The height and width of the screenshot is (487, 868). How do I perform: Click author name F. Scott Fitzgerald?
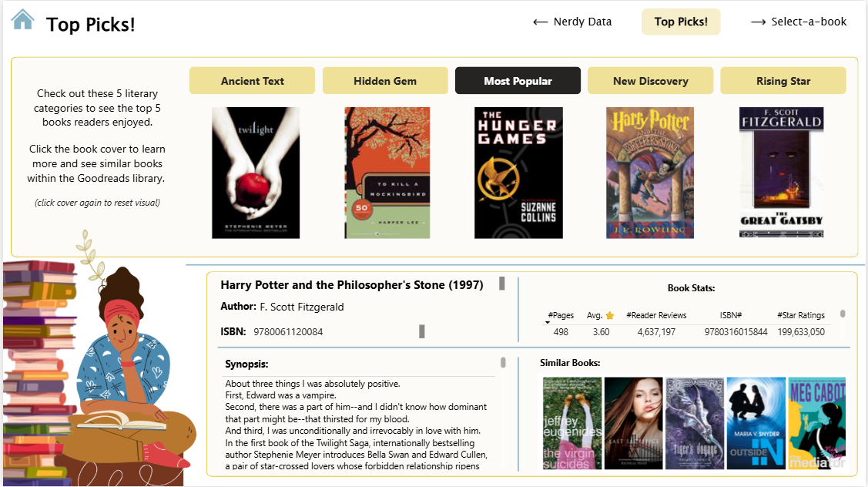(x=302, y=307)
